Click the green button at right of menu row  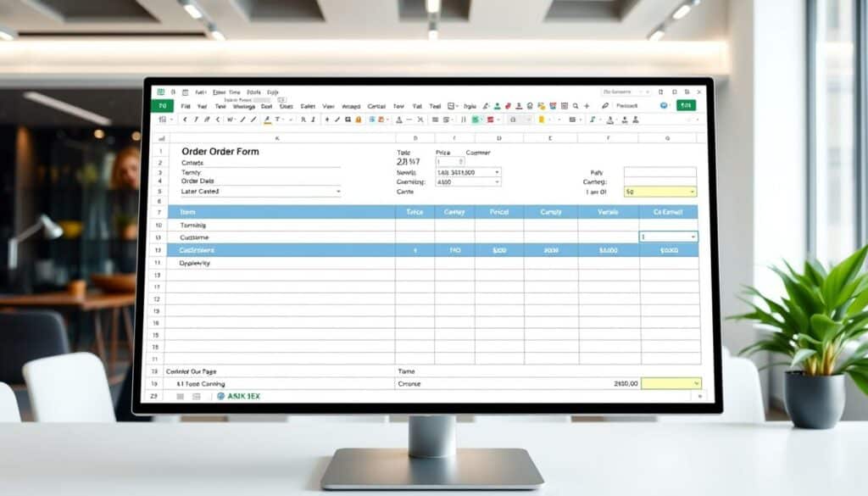coord(686,105)
